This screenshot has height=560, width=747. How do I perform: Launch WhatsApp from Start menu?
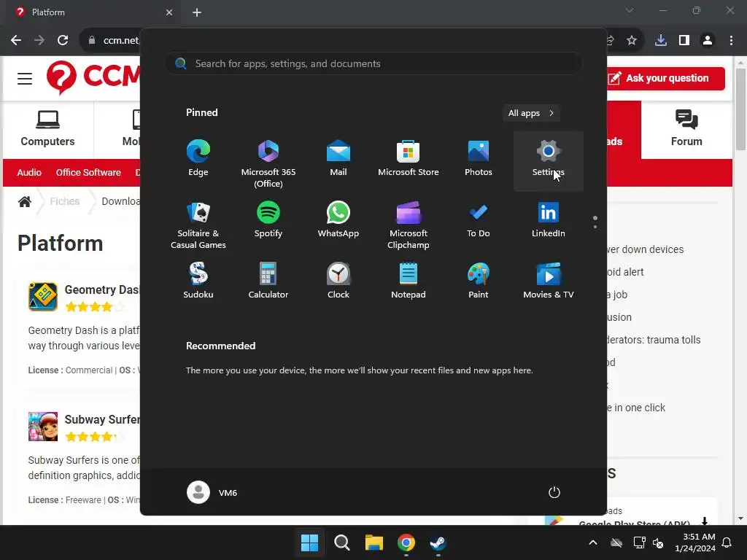338,219
